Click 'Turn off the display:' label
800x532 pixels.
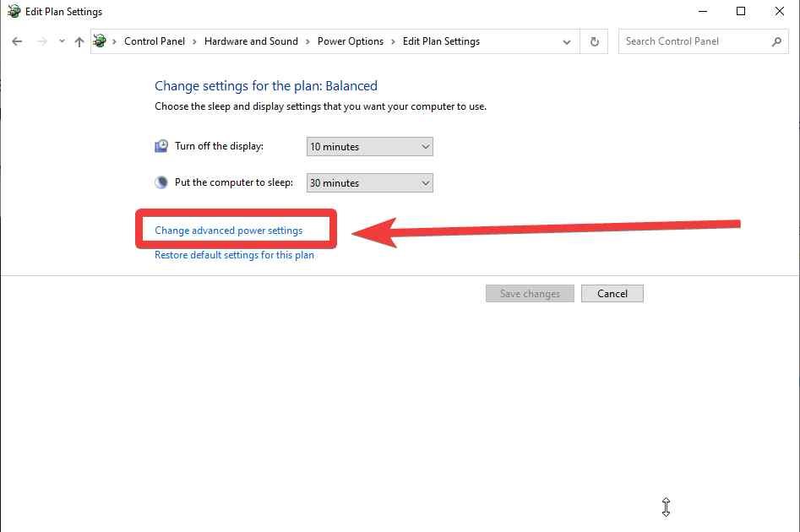coord(219,146)
